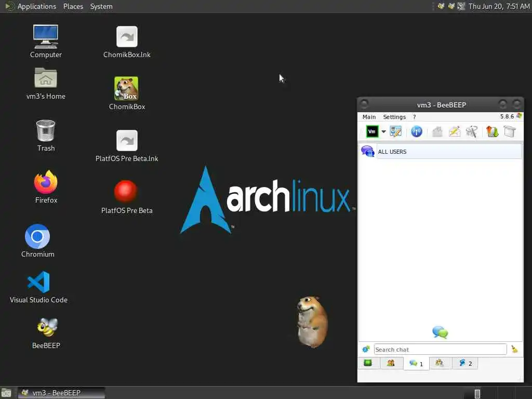Open the ChomikBox hamster icon
The height and width of the screenshot is (399, 532).
(127, 93)
